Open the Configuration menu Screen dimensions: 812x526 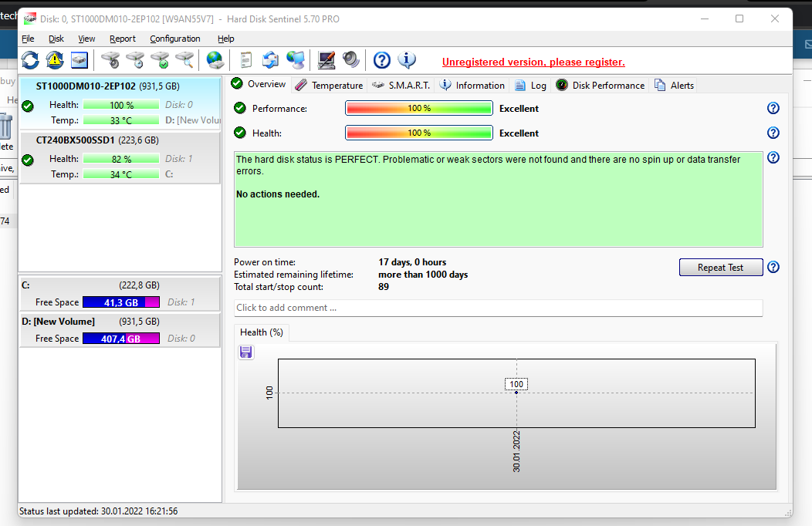pyautogui.click(x=175, y=39)
